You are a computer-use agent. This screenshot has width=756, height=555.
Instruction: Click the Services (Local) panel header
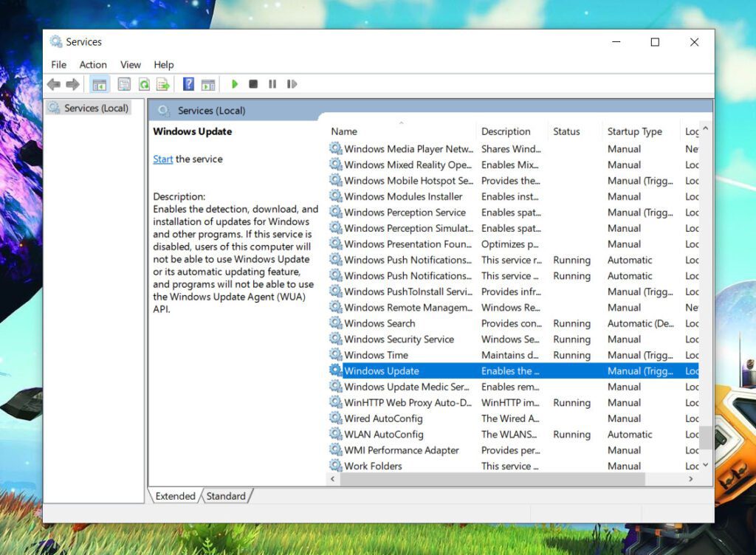click(x=212, y=110)
